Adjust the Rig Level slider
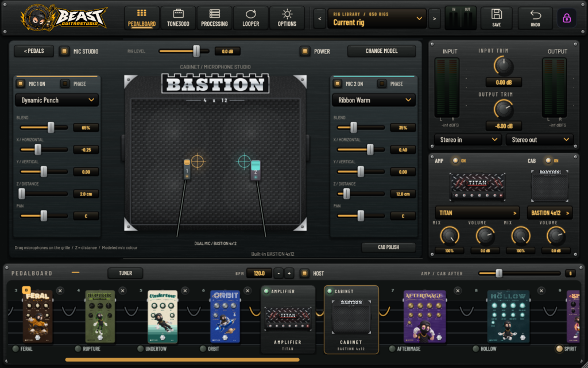The image size is (588, 368). (184, 51)
